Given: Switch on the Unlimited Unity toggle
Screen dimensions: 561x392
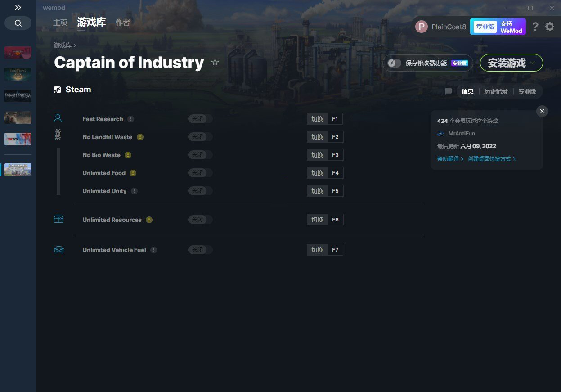Looking at the screenshot, I should [200, 191].
